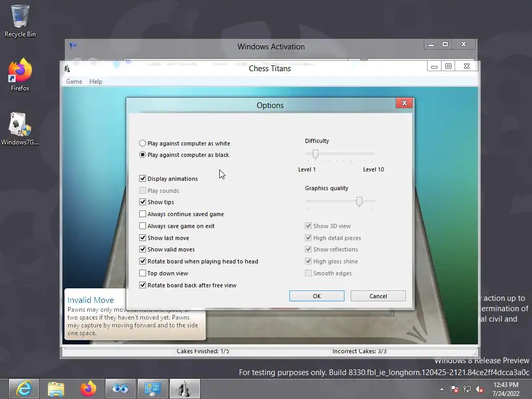This screenshot has width=532, height=399.
Task: Click the taskbar clock showing 12:43 PM
Action: coord(506,389)
